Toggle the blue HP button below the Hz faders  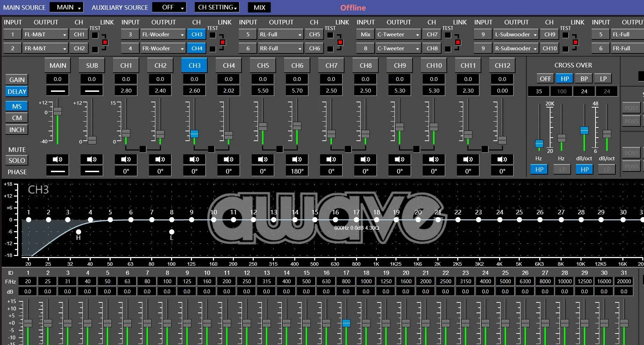(x=539, y=169)
